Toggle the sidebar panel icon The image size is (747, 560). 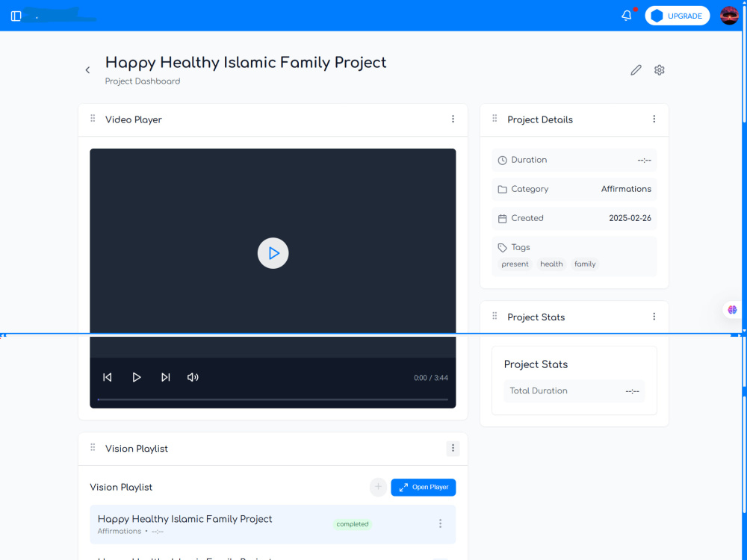(16, 16)
